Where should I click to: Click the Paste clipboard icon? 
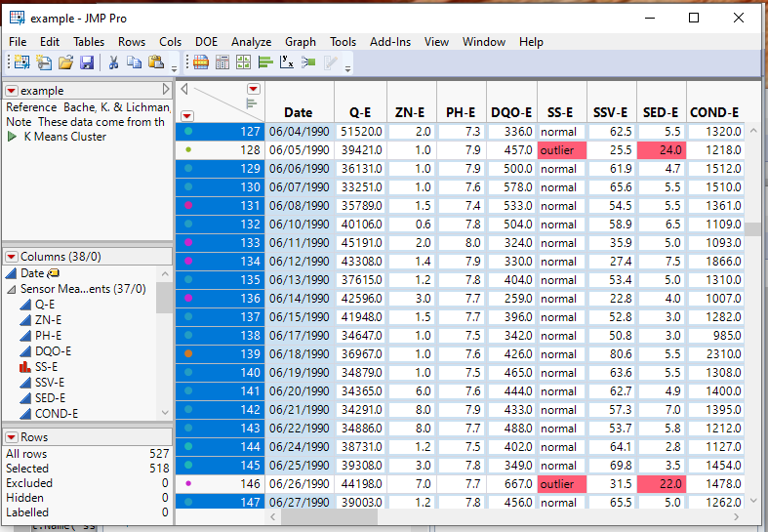(x=156, y=62)
